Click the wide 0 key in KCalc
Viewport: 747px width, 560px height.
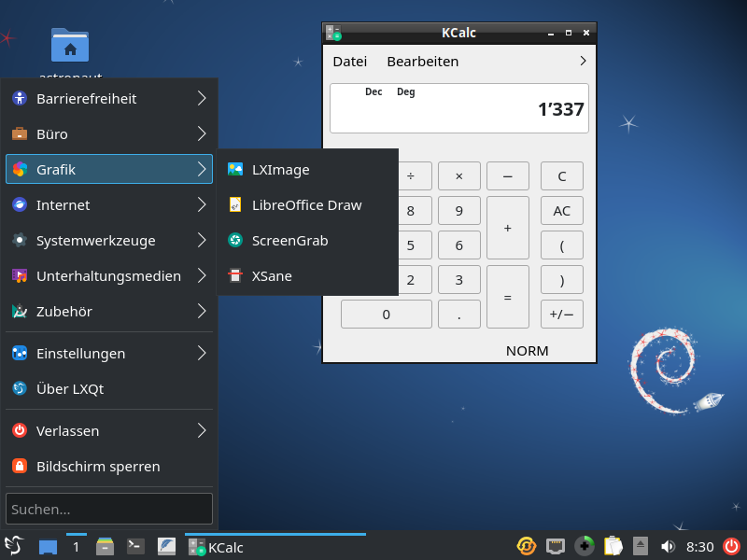coord(387,315)
